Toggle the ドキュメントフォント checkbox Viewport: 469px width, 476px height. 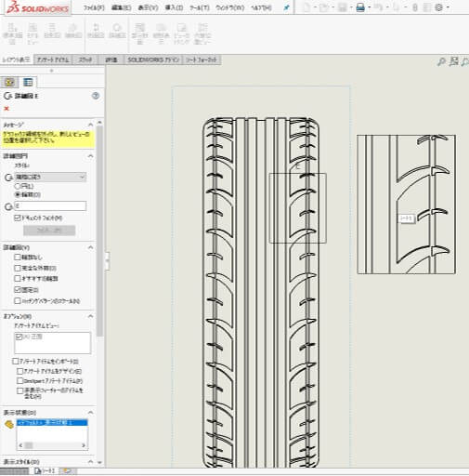coord(18,218)
